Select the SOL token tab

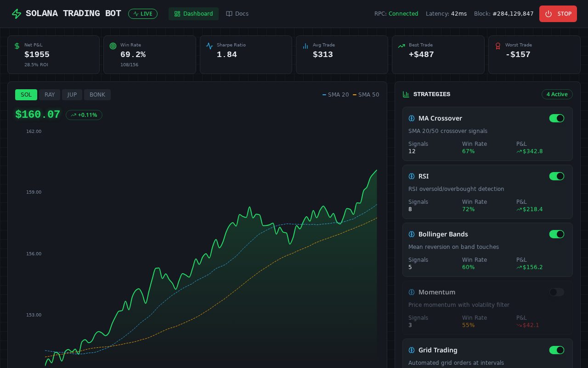click(x=26, y=95)
